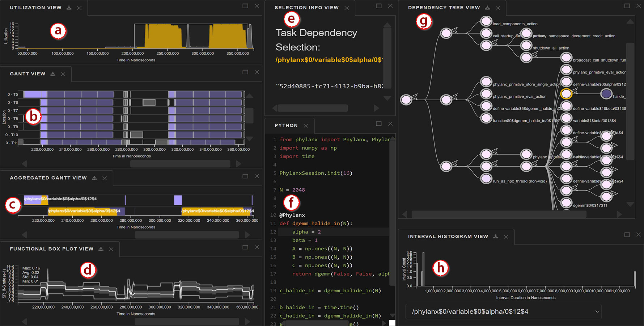Maximize the Aggregated Gantt View panel
The height and width of the screenshot is (326, 644).
tap(245, 176)
